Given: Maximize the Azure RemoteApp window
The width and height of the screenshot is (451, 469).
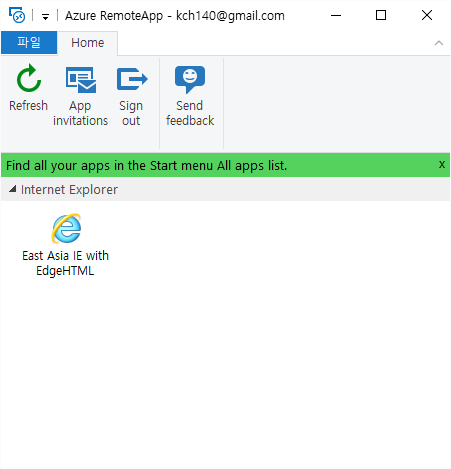Looking at the screenshot, I should 381,15.
